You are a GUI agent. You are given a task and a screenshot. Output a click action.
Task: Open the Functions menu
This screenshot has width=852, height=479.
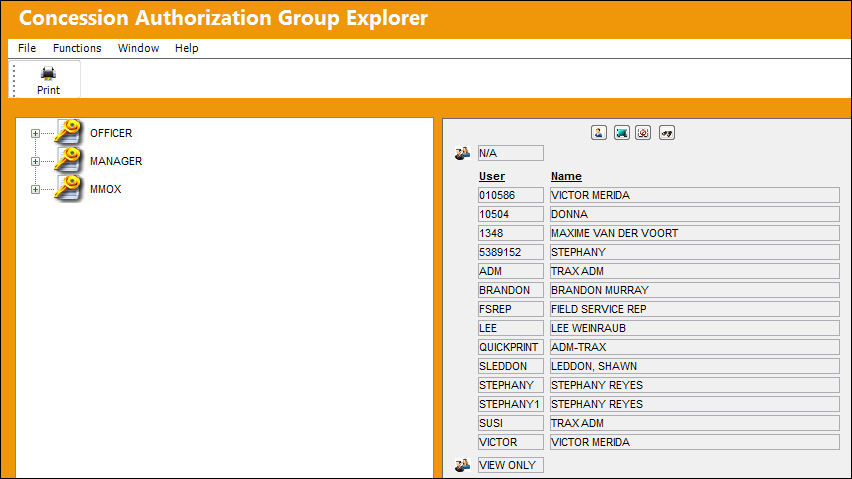pos(77,48)
